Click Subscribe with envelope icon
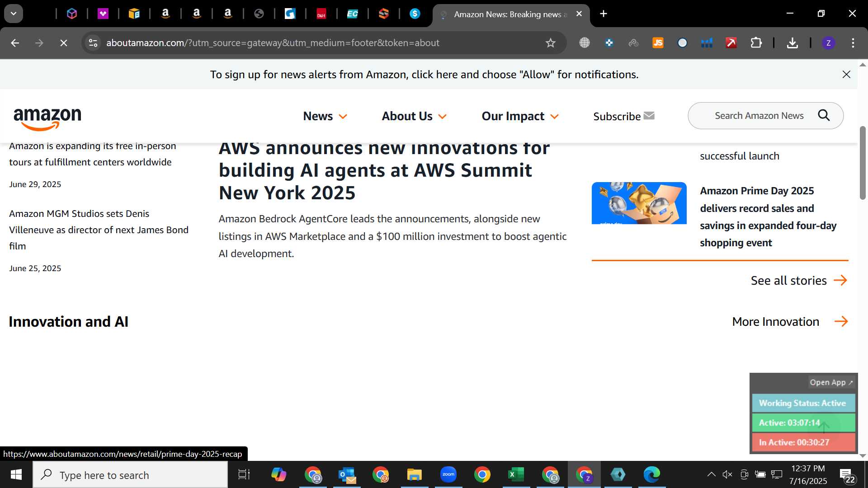Viewport: 868px width, 488px height. [x=624, y=116]
